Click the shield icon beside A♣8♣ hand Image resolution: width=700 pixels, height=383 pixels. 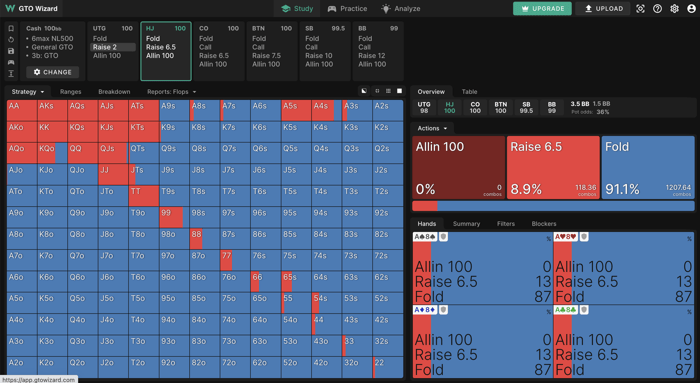[584, 310]
